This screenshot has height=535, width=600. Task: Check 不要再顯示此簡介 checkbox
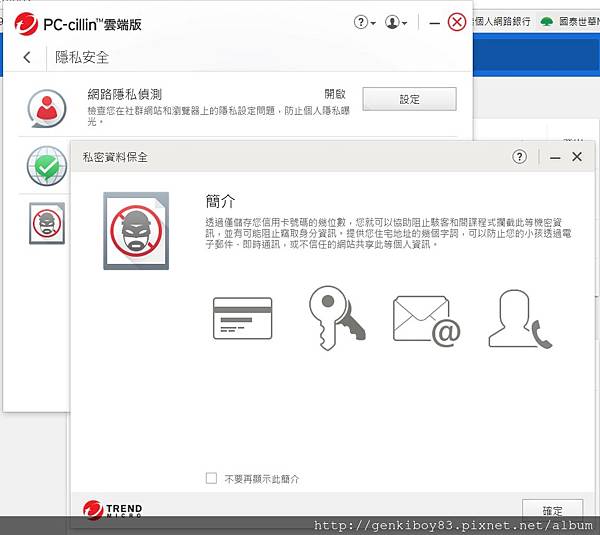211,478
